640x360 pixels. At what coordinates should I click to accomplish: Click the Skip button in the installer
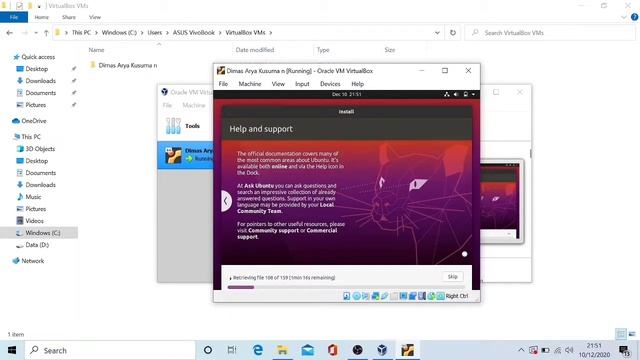pos(453,277)
